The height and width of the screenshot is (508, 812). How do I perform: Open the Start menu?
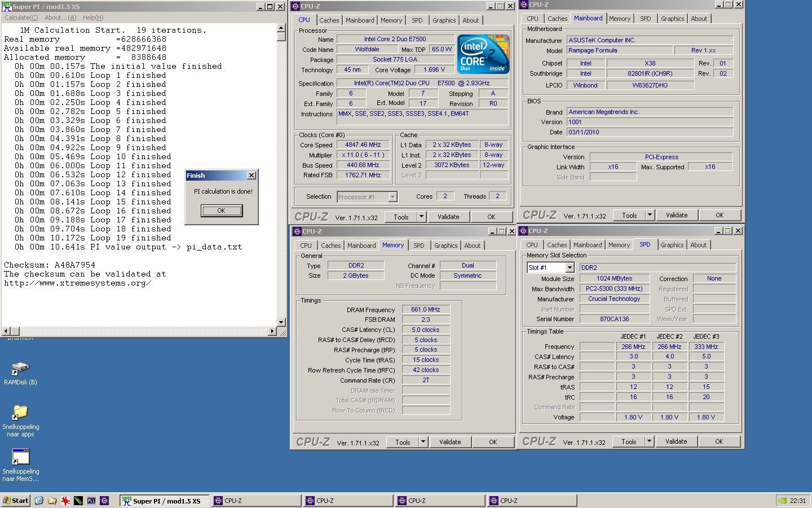pyautogui.click(x=15, y=501)
